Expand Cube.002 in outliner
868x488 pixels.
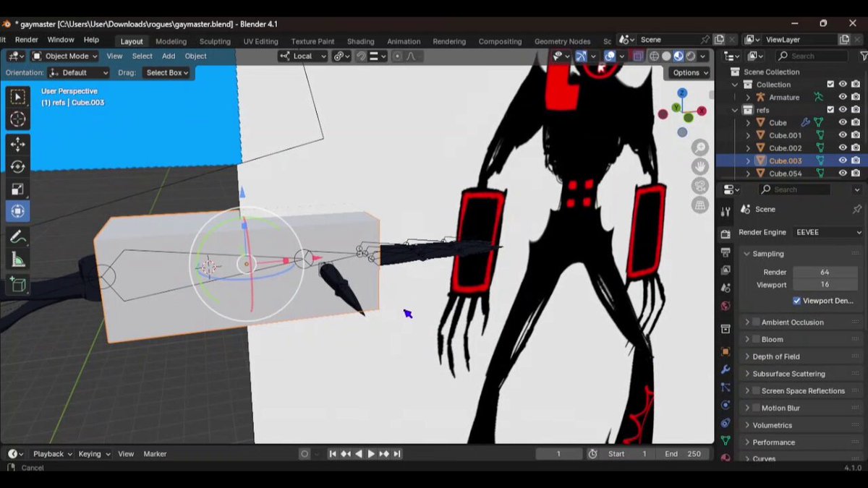point(749,148)
